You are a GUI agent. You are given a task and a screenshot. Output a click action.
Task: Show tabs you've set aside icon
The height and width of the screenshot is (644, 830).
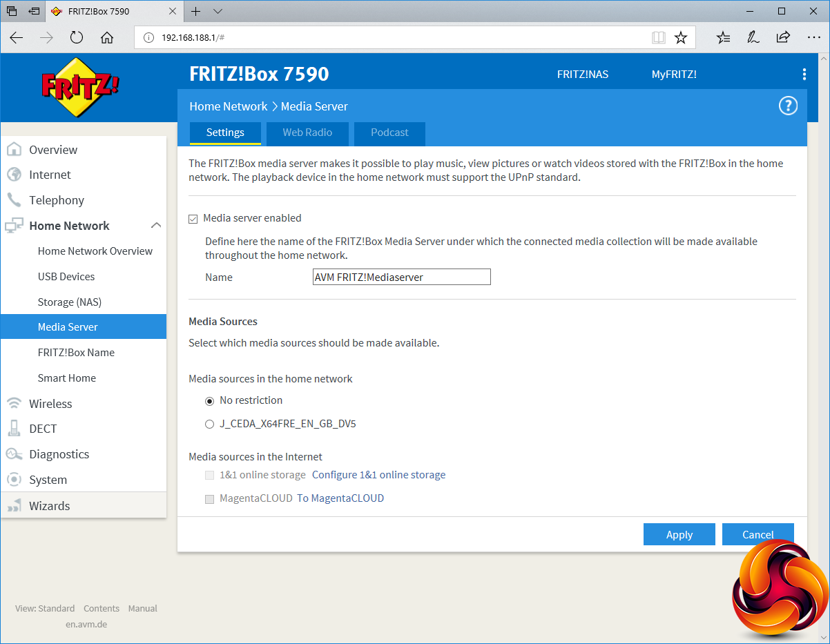12,11
